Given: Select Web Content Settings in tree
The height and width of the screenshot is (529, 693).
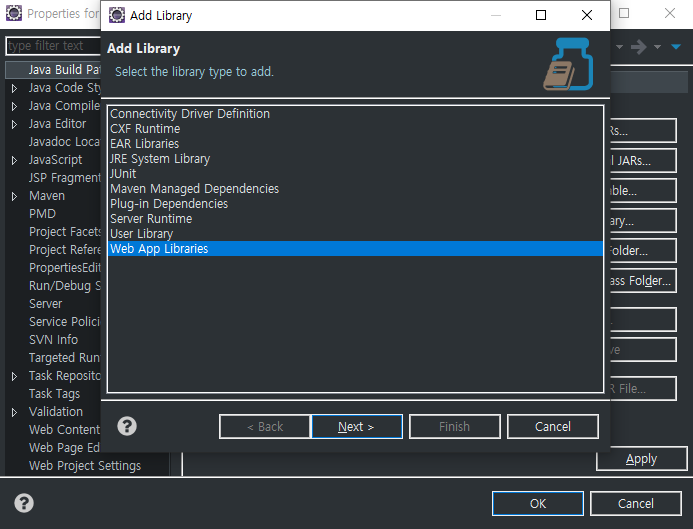Looking at the screenshot, I should click(x=65, y=430).
